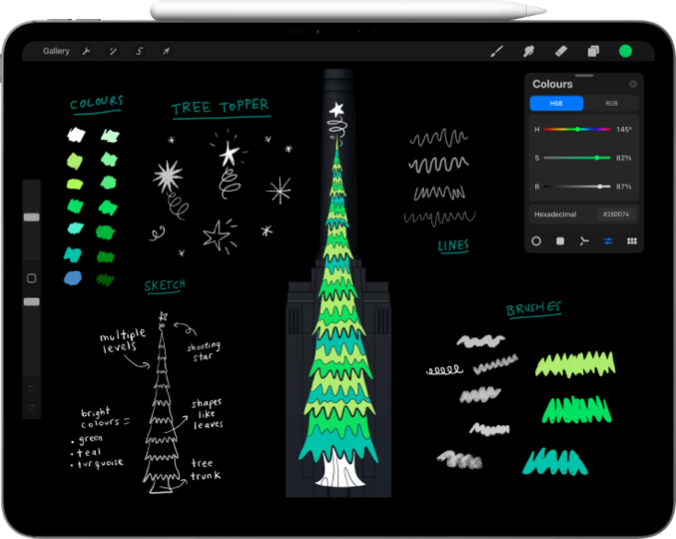Click the Brightness slider handle
This screenshot has height=539, width=676.
(x=600, y=186)
